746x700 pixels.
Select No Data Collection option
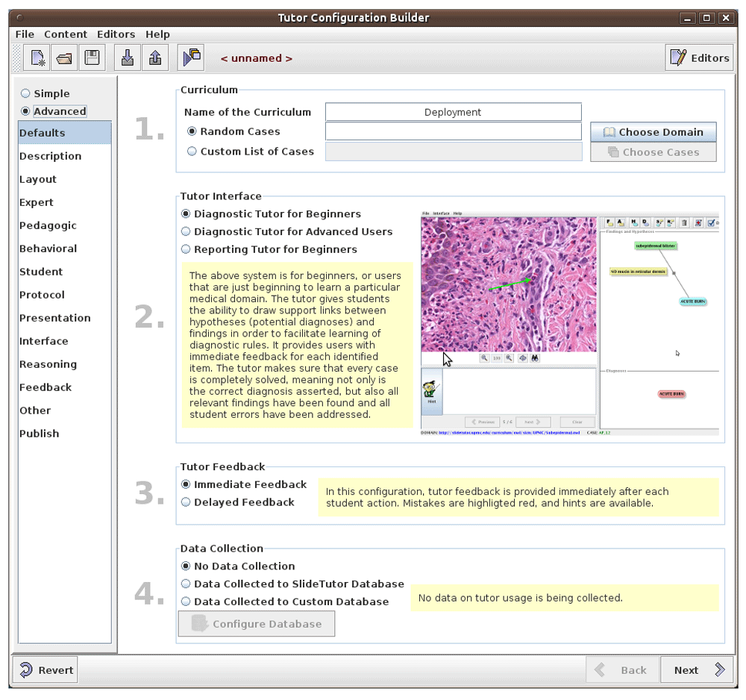tap(238, 566)
